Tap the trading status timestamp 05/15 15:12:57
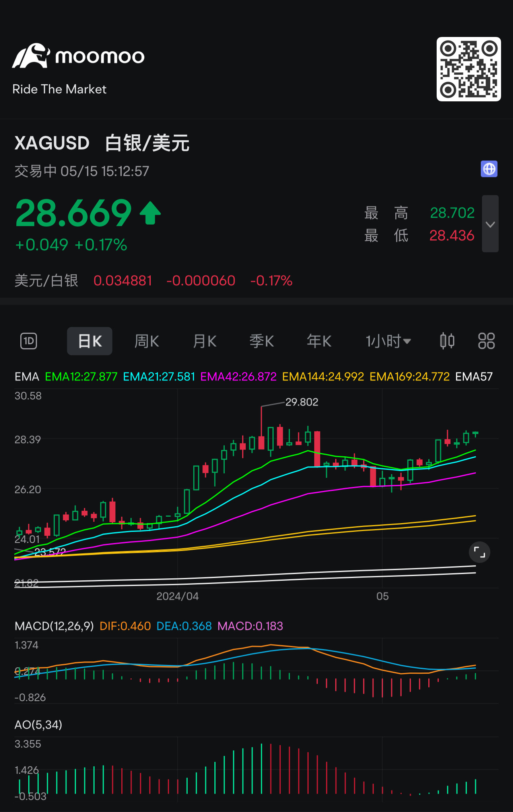 (x=105, y=171)
